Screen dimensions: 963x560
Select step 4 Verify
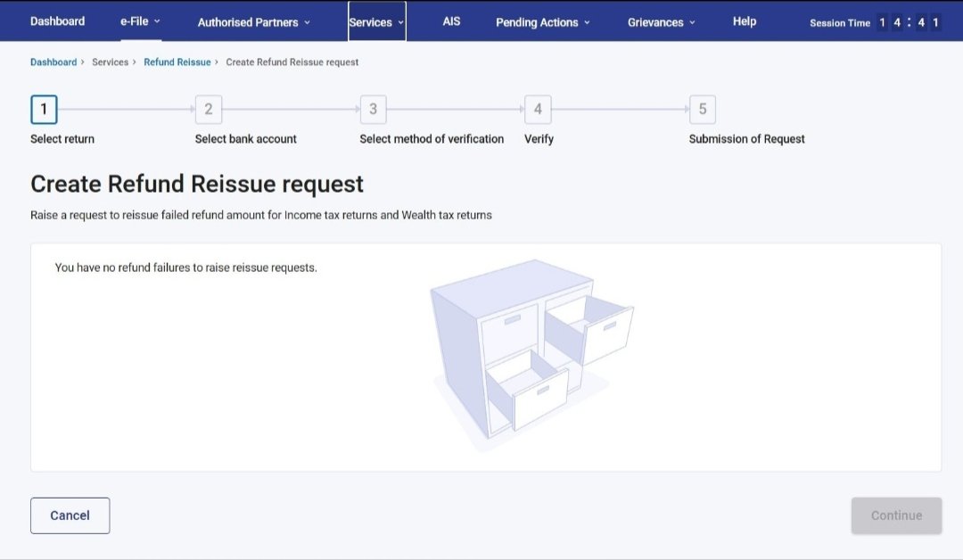point(538,110)
